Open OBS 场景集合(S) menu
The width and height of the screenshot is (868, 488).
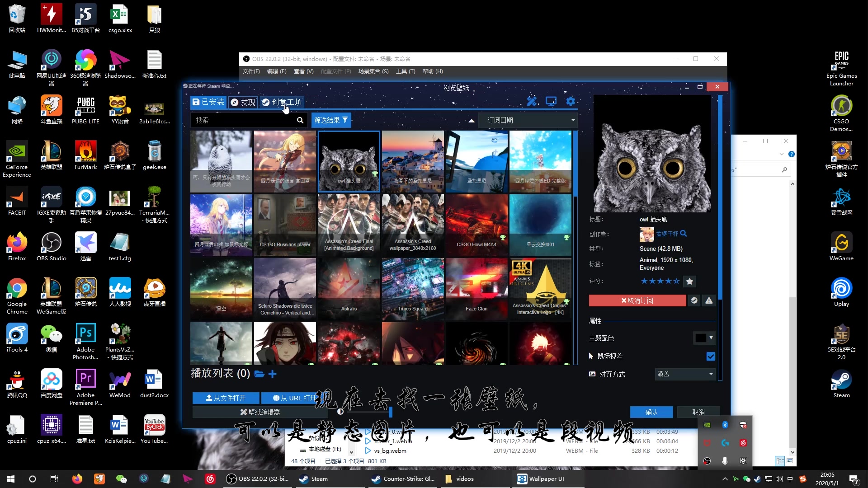(x=373, y=71)
